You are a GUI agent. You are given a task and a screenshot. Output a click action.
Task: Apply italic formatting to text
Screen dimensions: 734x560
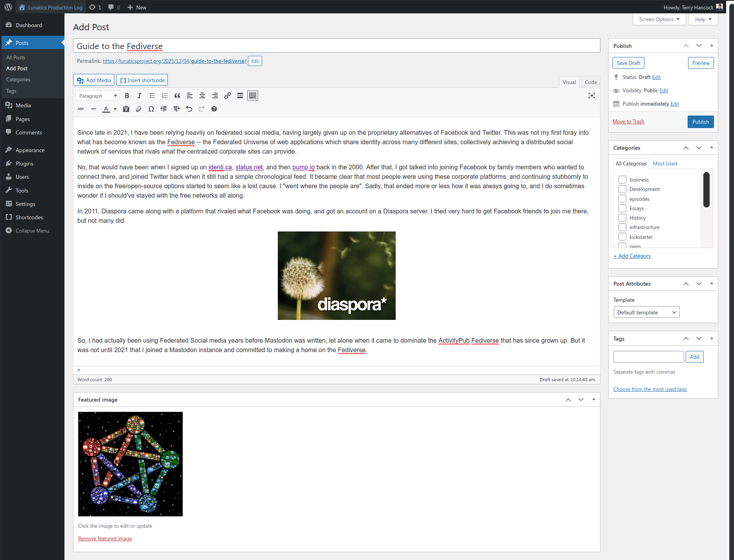coord(139,96)
